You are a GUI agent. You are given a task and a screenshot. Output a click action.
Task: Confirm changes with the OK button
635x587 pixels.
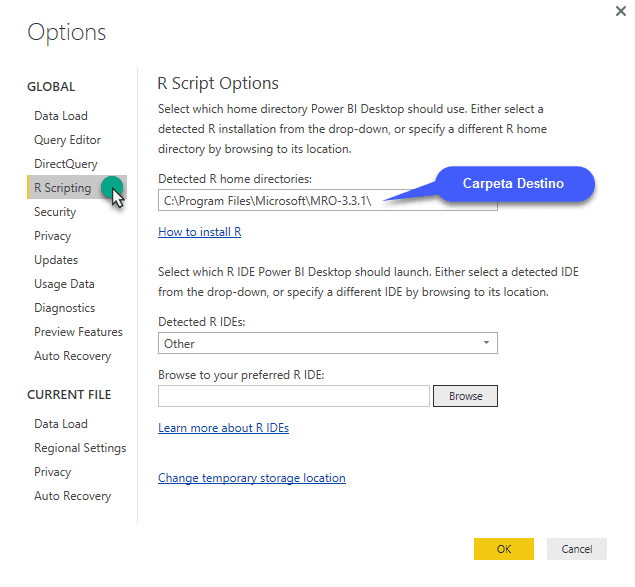click(503, 549)
